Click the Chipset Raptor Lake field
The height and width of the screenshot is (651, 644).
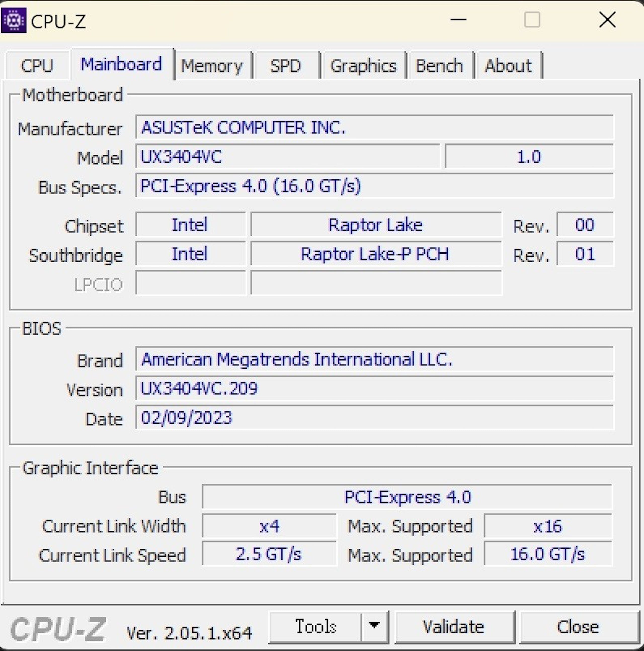(376, 224)
